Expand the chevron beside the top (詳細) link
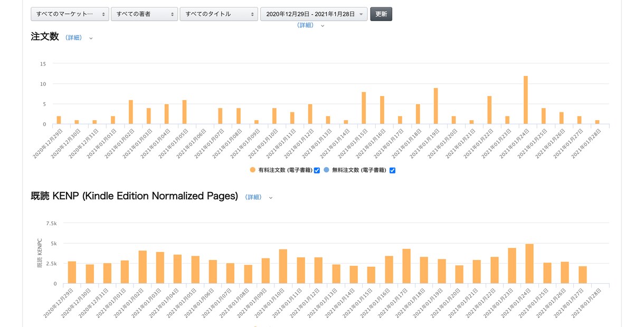Viewport: 644px width, 327px height. pos(323,26)
